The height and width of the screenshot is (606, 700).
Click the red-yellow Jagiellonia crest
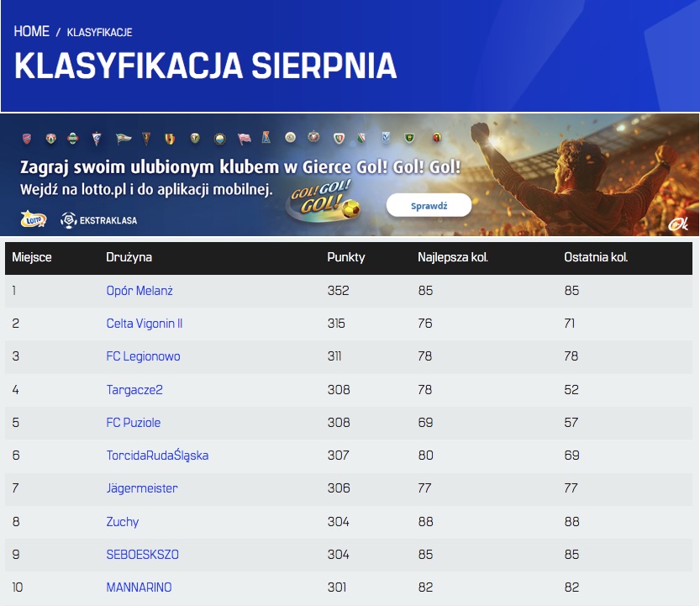click(x=437, y=138)
